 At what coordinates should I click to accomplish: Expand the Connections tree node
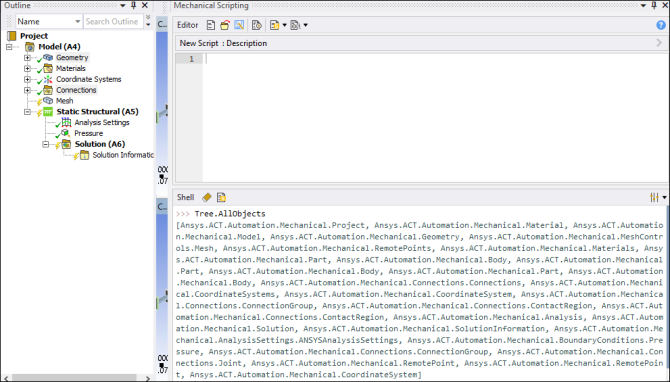(27, 90)
